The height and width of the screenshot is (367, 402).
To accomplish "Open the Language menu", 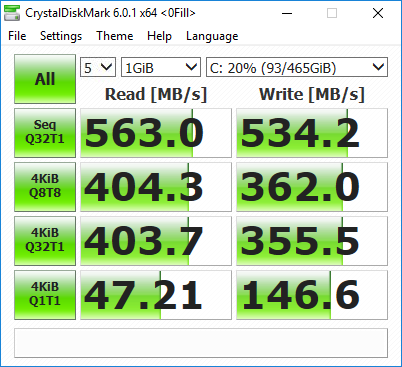I will (212, 36).
